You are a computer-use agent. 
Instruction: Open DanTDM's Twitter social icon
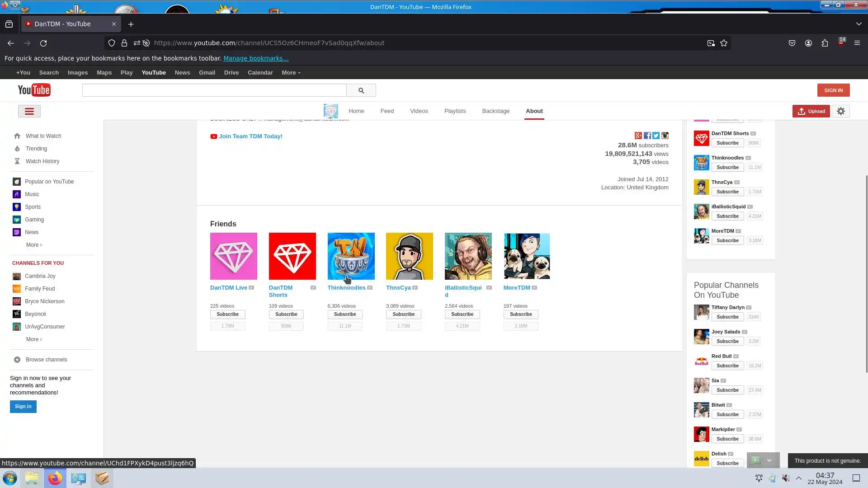point(656,136)
